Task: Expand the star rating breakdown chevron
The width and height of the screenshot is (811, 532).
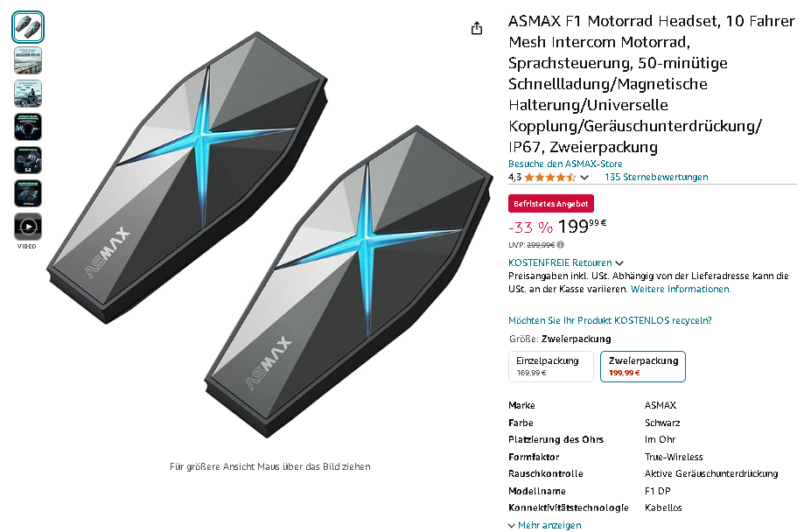Action: [x=584, y=178]
